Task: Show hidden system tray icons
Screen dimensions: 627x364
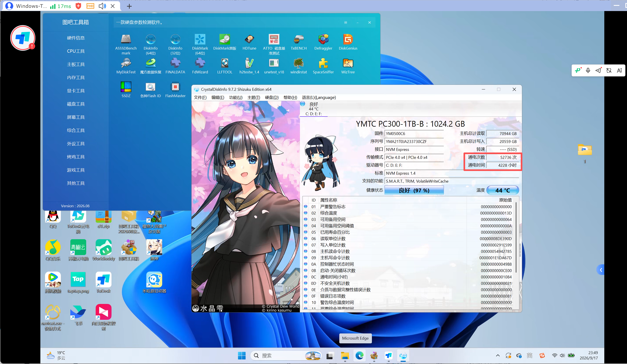Action: point(498,356)
